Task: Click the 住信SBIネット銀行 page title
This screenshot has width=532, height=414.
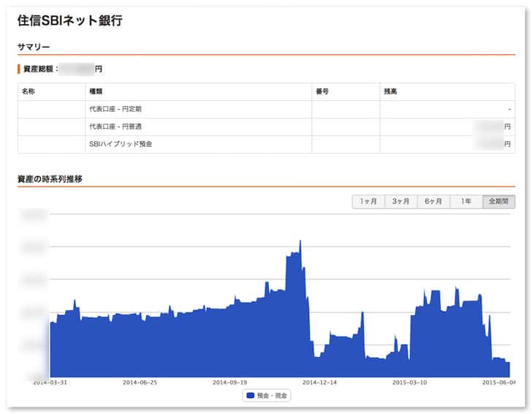Action: point(70,20)
